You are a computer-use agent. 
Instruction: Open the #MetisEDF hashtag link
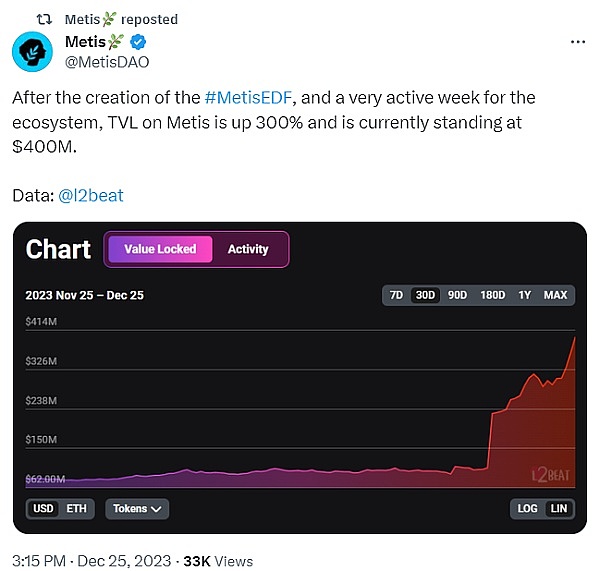point(249,98)
